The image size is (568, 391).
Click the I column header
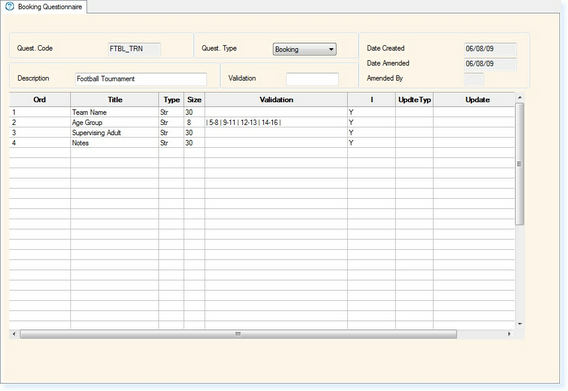coord(372,100)
